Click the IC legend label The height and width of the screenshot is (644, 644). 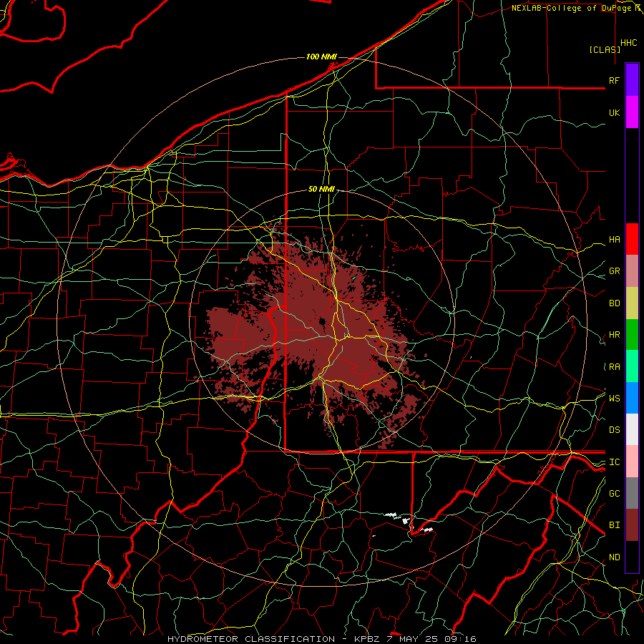(615, 462)
